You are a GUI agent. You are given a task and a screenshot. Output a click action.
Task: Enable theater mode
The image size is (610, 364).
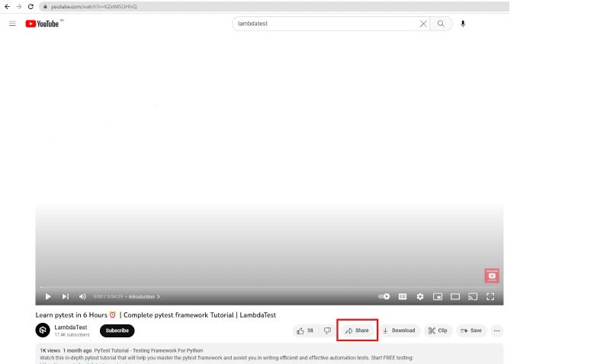pyautogui.click(x=455, y=296)
